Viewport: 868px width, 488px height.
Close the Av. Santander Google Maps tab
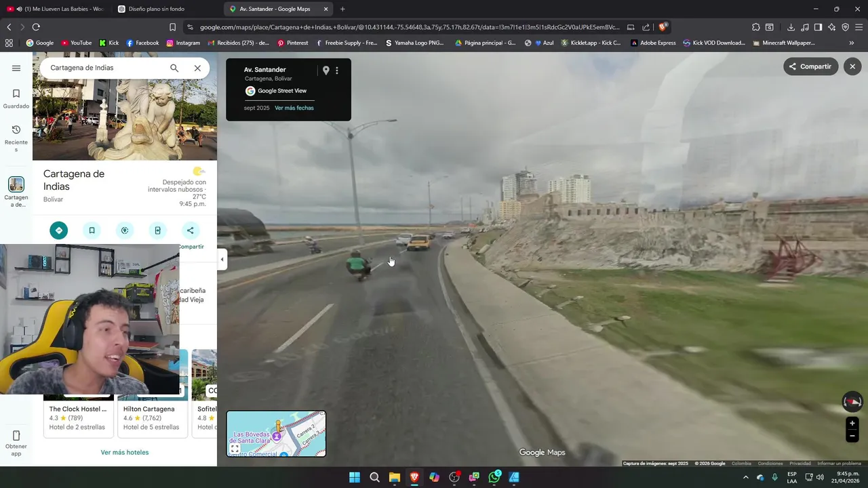(x=325, y=9)
